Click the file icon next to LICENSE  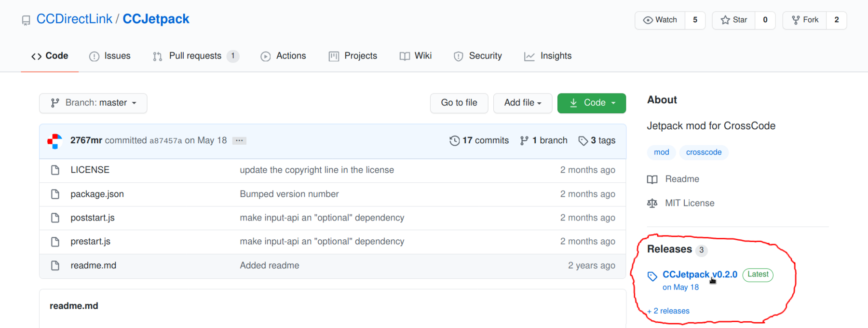point(55,170)
